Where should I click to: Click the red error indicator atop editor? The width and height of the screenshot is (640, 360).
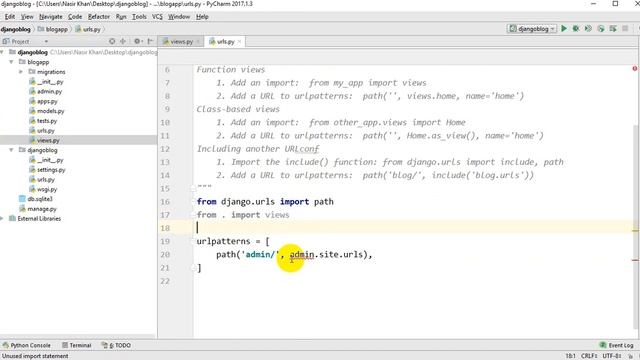(x=635, y=69)
